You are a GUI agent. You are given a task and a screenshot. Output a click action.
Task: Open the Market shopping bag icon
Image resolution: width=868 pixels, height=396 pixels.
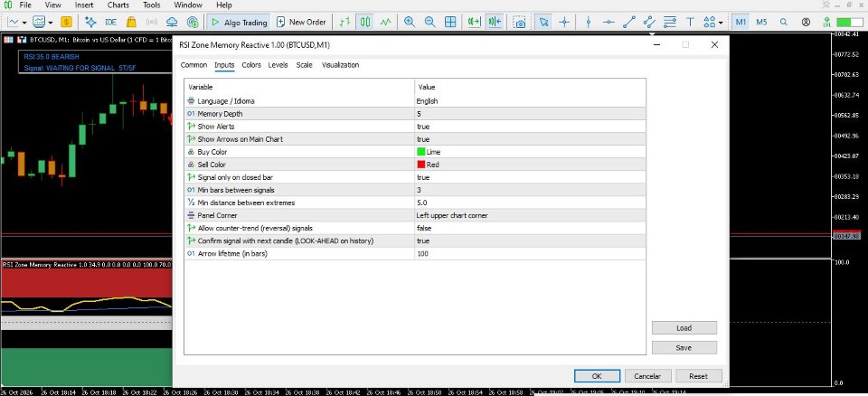[x=131, y=23]
